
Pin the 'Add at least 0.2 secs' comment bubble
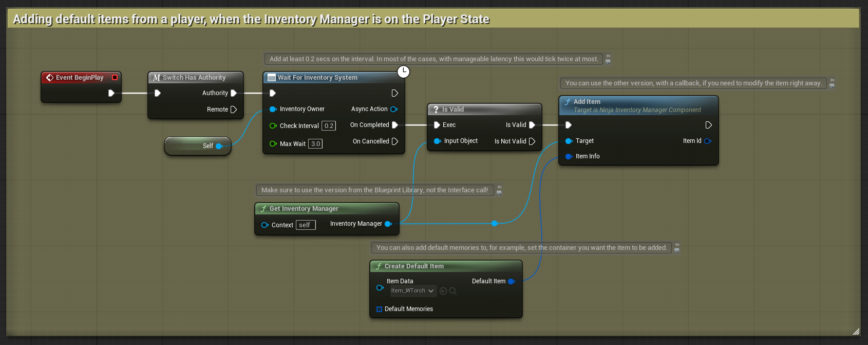click(x=608, y=56)
